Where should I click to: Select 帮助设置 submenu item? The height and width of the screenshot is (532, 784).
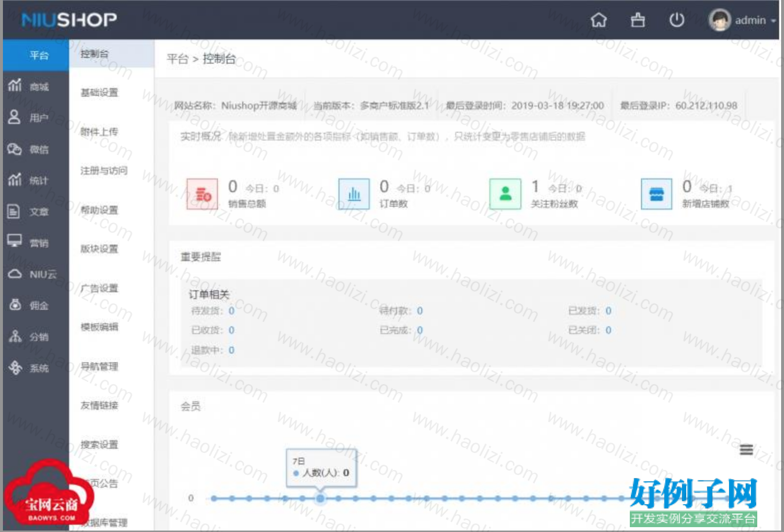coord(99,210)
